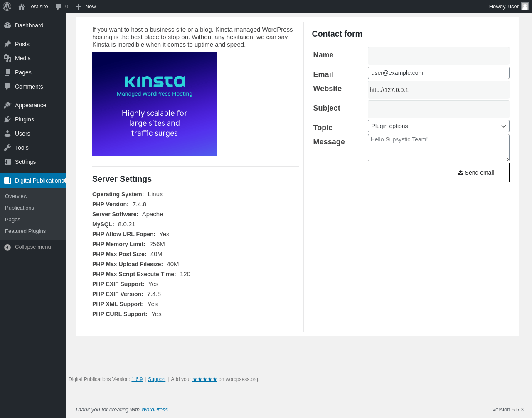The height and width of the screenshot is (418, 532).
Task: Click the Tools wrench icon
Action: click(x=7, y=148)
